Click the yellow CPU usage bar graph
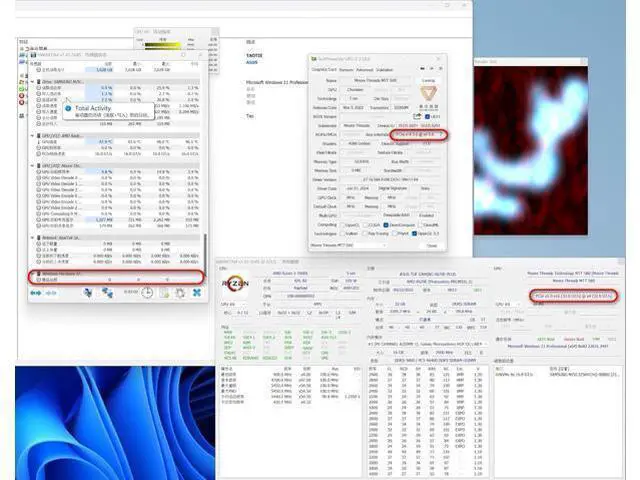This screenshot has width=640, height=480. tap(163, 46)
